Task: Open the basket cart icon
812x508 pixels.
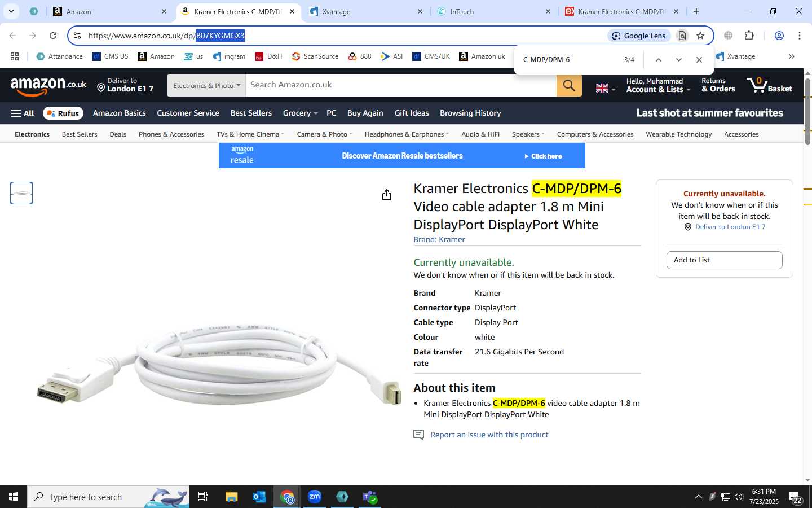Action: coord(770,85)
